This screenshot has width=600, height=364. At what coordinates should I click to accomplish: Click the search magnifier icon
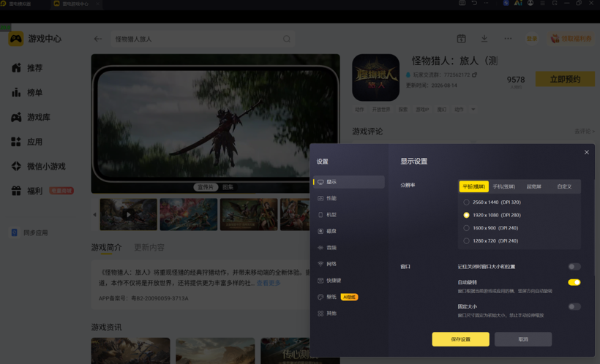point(287,39)
